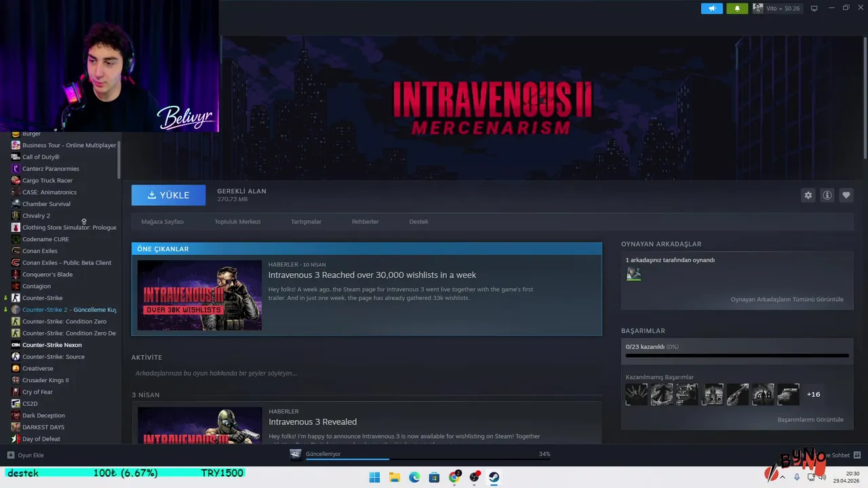Open the Topluluk Merkezi tab
Image resolution: width=868 pixels, height=488 pixels.
click(237, 222)
